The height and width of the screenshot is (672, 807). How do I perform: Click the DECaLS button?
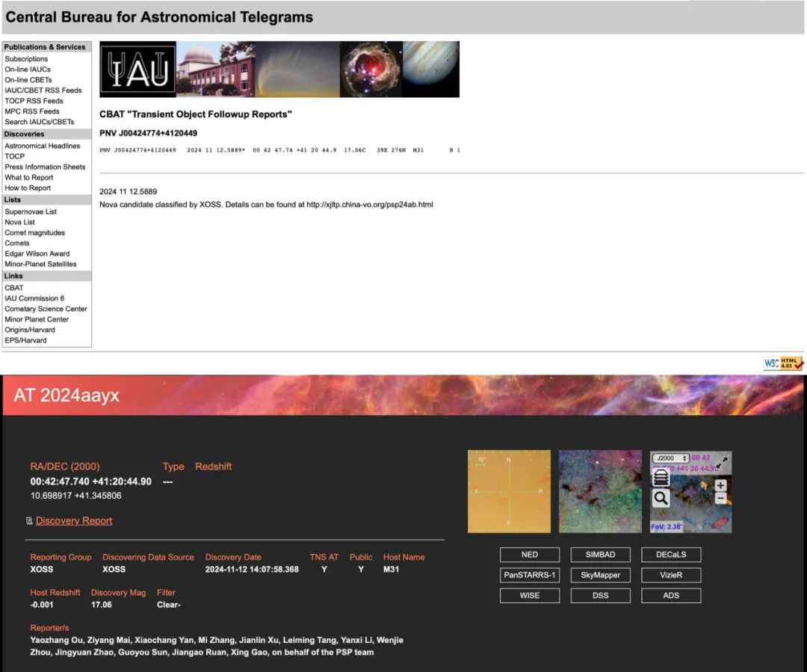[671, 555]
